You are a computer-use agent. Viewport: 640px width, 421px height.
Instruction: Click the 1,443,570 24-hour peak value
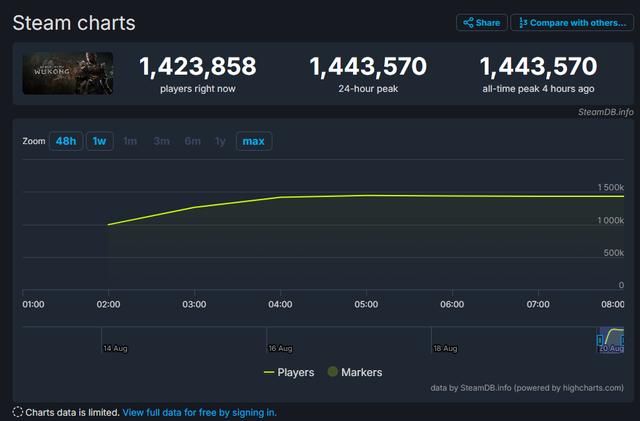368,66
